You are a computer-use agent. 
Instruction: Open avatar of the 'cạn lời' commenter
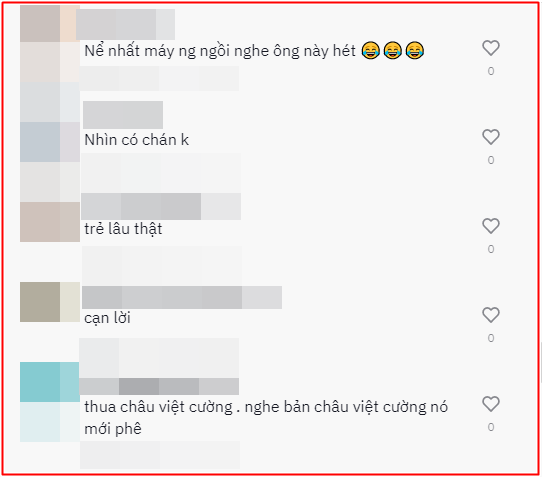pos(50,302)
